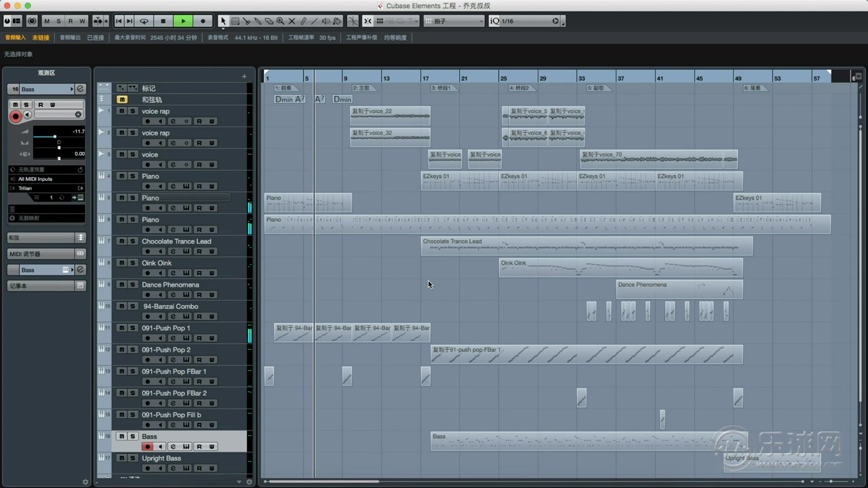Click the inspector monitor speaker button

pos(28,115)
